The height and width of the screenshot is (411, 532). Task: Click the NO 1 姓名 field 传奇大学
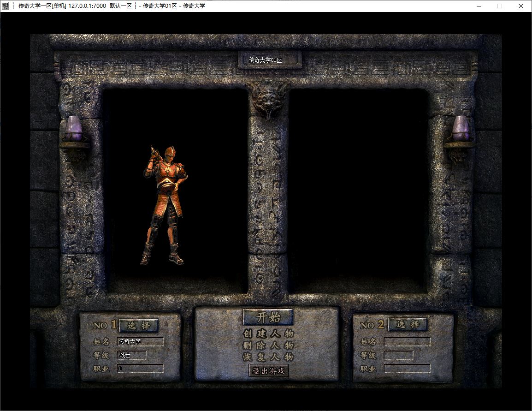coord(141,341)
